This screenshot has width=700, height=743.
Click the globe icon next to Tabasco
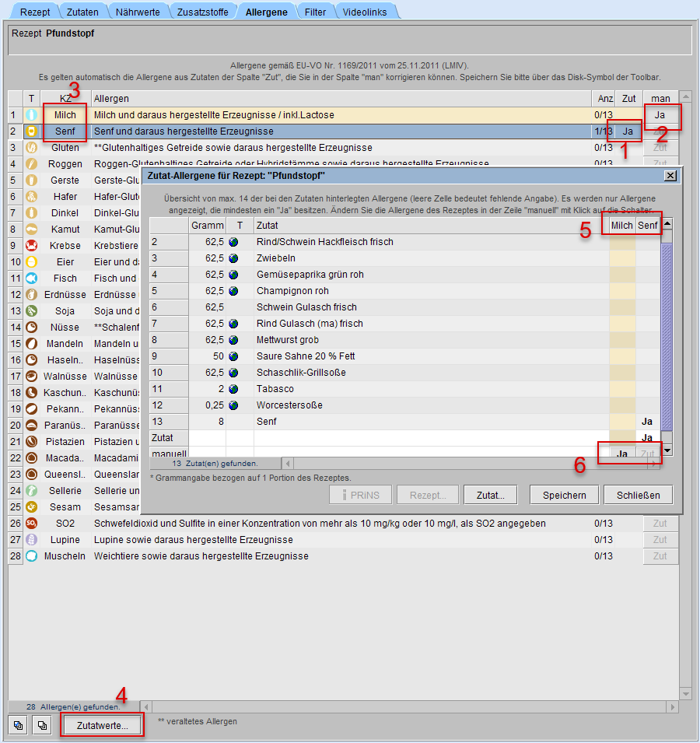click(233, 389)
